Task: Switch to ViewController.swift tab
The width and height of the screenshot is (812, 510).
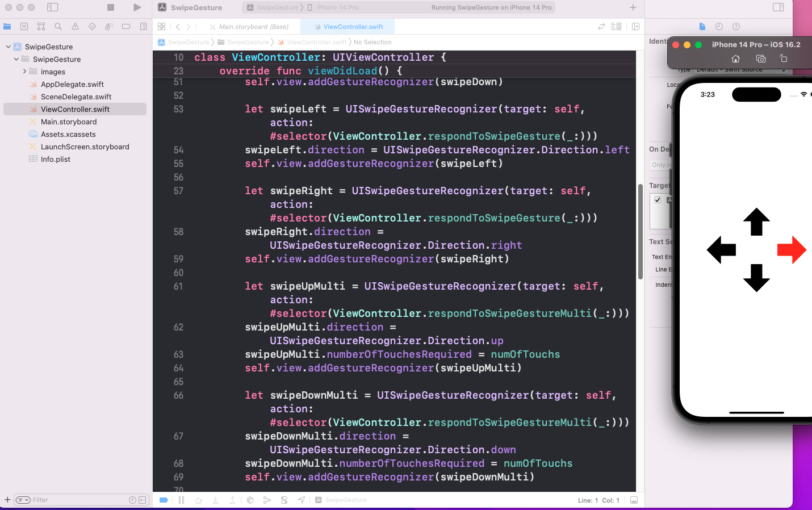Action: coord(348,27)
